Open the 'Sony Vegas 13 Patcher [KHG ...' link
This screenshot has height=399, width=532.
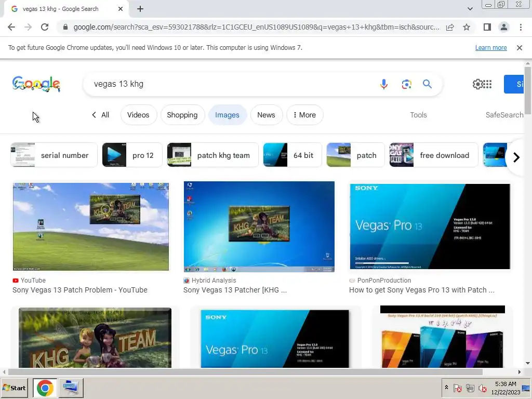(235, 290)
